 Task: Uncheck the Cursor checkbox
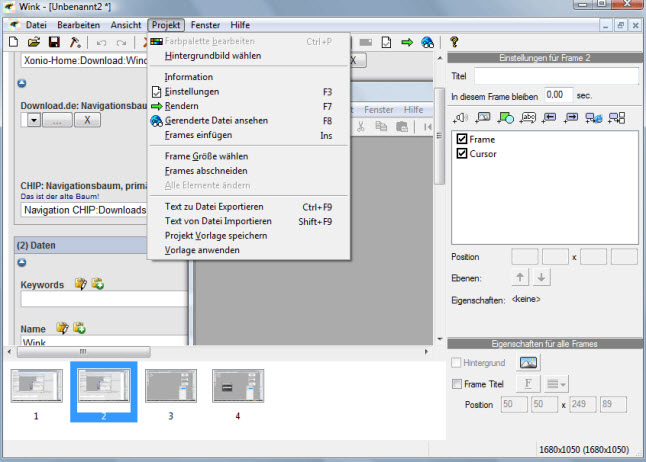pos(462,154)
